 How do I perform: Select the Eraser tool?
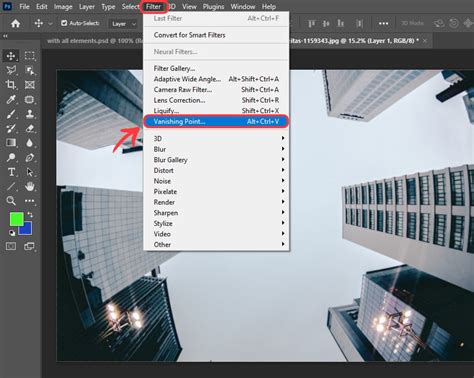point(30,128)
